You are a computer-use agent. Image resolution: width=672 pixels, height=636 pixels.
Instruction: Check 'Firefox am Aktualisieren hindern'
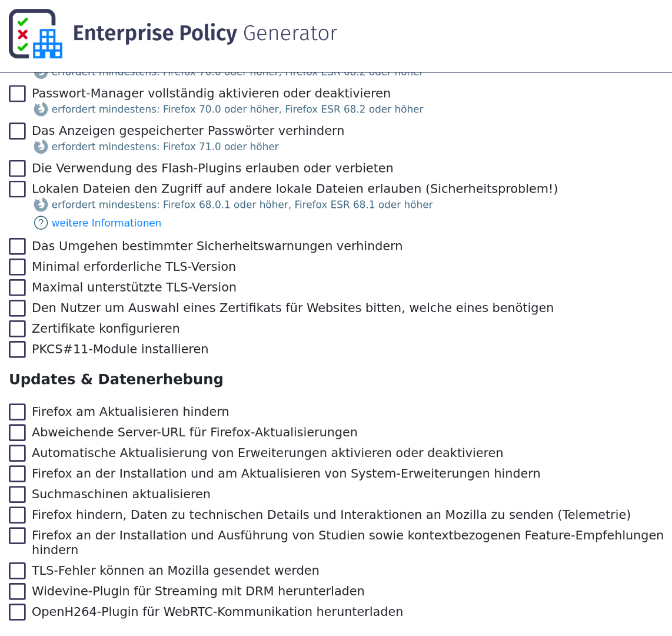(x=17, y=412)
